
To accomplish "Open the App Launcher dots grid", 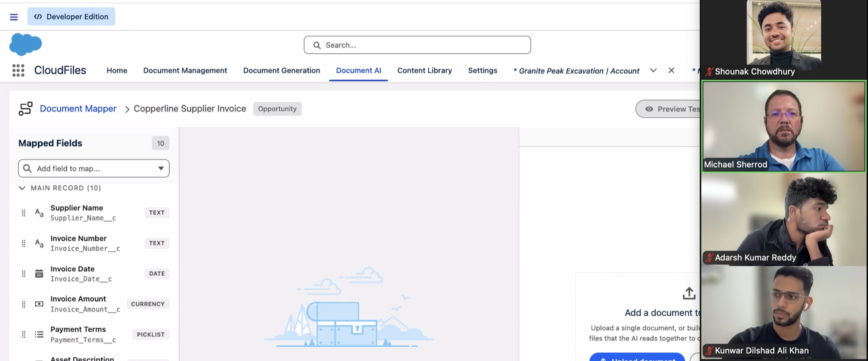I will coord(18,70).
